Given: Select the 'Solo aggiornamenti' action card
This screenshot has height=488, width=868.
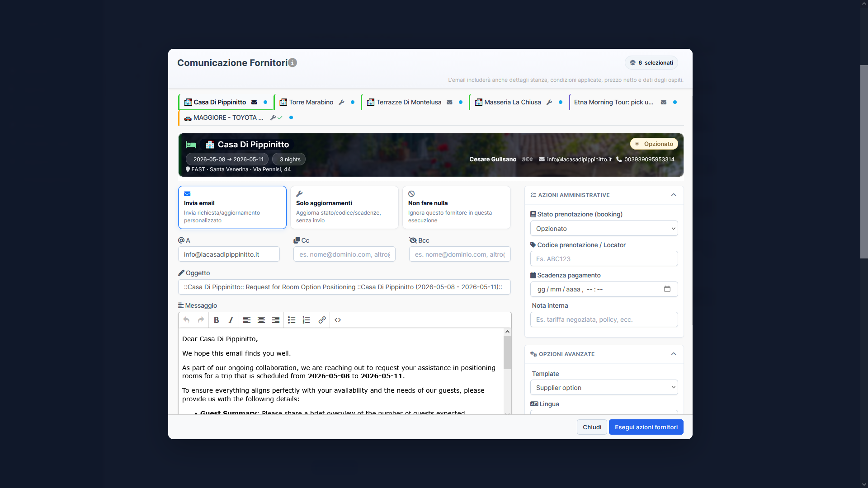Looking at the screenshot, I should tap(344, 207).
